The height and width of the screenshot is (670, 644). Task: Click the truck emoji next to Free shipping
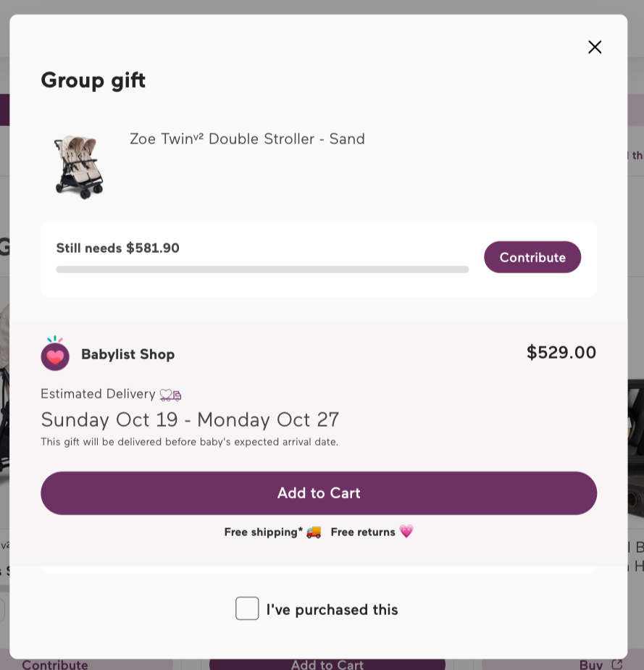pyautogui.click(x=314, y=532)
